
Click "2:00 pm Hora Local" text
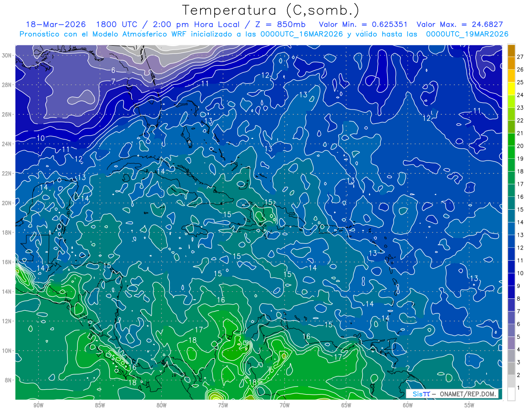tap(197, 24)
